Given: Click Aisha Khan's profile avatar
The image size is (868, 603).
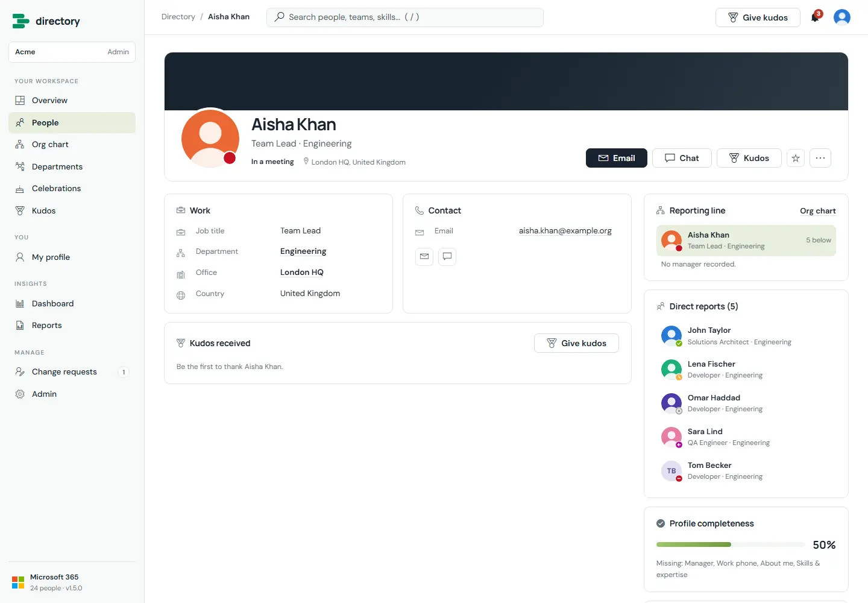Looking at the screenshot, I should coord(210,138).
